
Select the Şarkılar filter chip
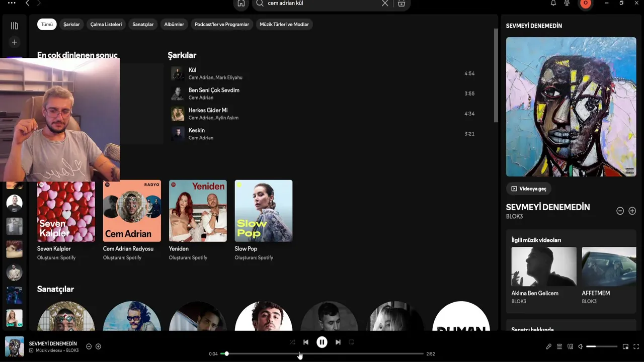[x=71, y=24]
